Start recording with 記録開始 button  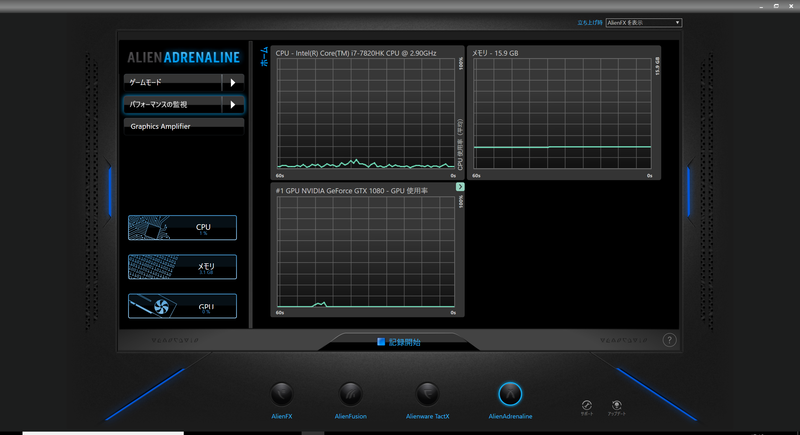(399, 342)
